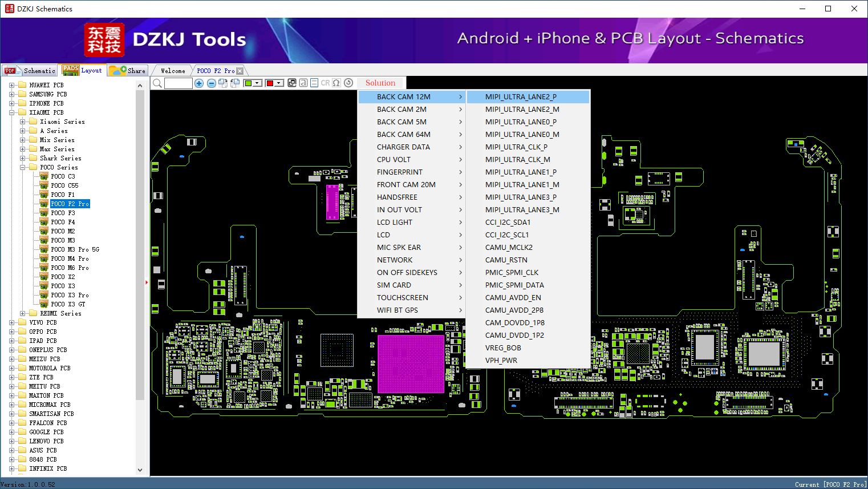This screenshot has width=868, height=489.
Task: Open the TOUCHSCREEN submenu
Action: click(412, 298)
